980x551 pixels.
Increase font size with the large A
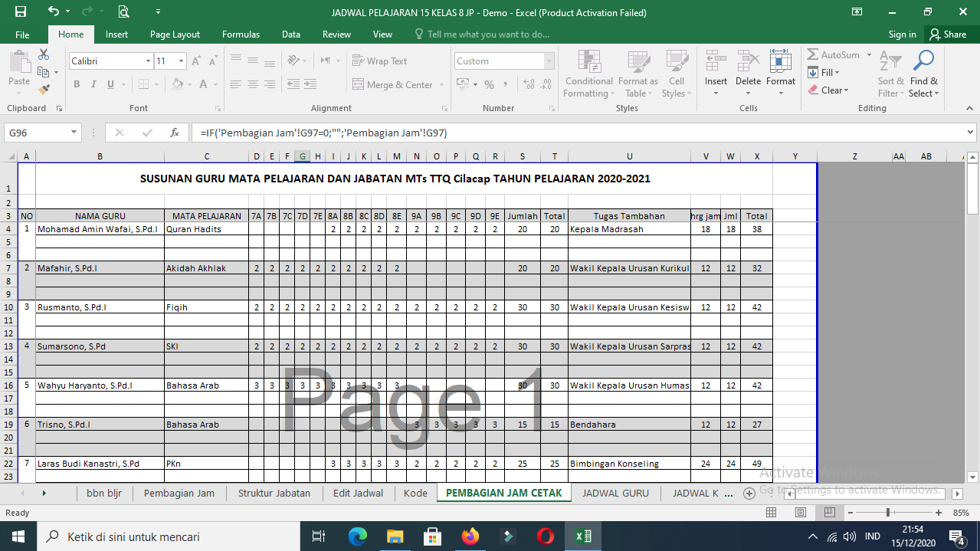click(x=196, y=61)
